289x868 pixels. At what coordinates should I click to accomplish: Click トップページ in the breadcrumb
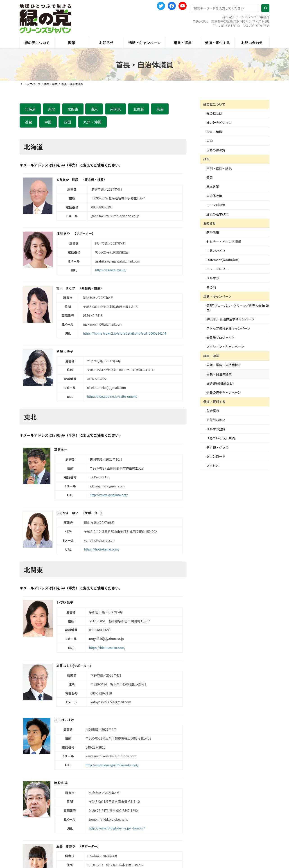coord(32,84)
